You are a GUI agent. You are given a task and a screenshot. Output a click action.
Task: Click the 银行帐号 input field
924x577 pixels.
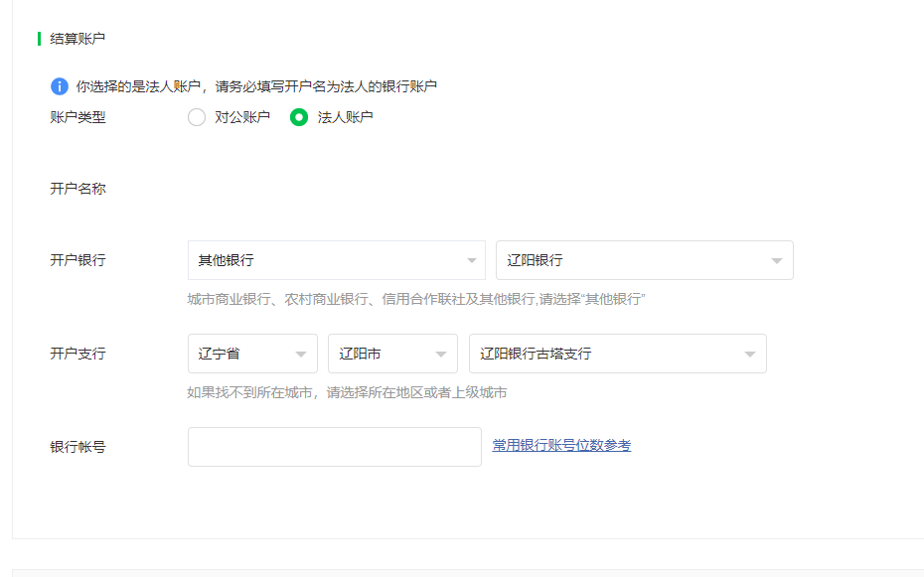tap(335, 447)
